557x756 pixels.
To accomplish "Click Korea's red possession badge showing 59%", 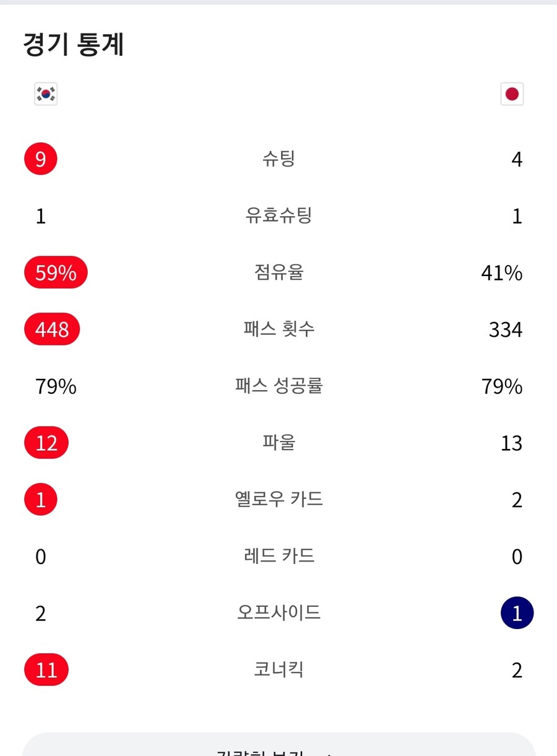I will click(55, 272).
